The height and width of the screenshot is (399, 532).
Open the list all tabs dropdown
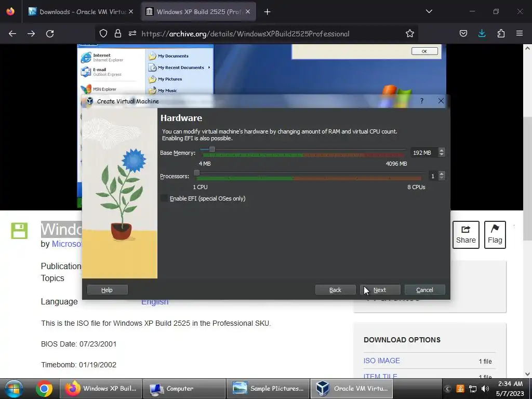(429, 11)
